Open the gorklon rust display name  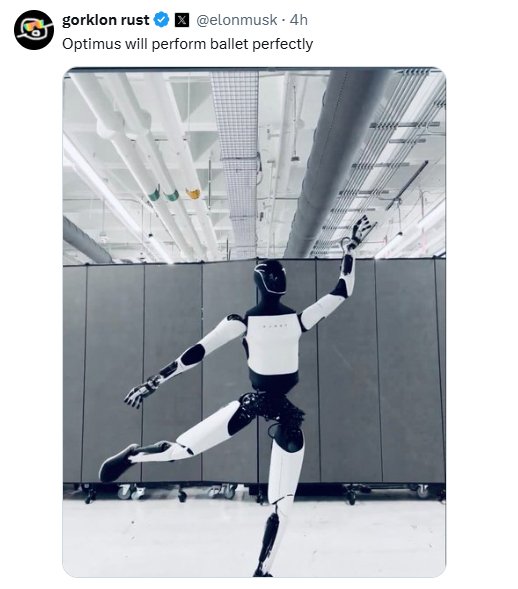click(x=105, y=20)
